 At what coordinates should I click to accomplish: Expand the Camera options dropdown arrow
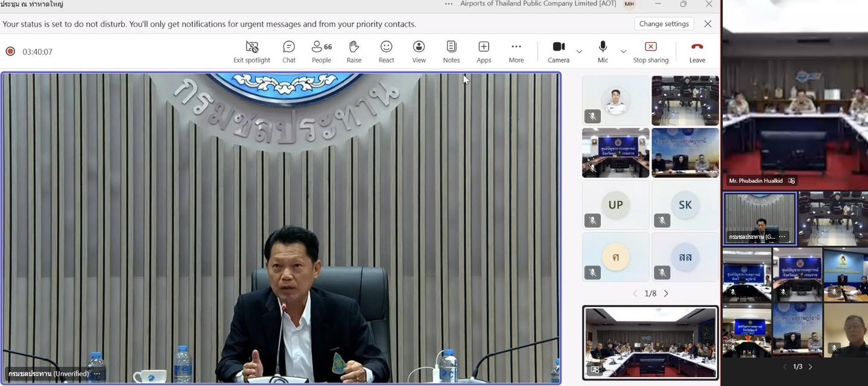580,51
